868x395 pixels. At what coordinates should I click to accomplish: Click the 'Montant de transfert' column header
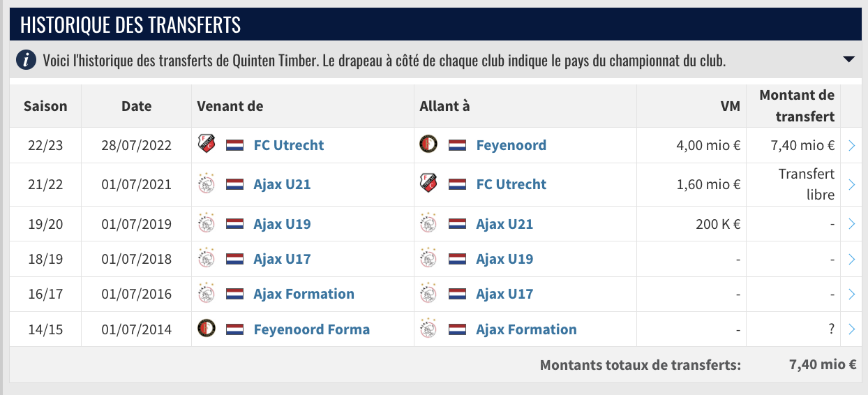(x=796, y=105)
